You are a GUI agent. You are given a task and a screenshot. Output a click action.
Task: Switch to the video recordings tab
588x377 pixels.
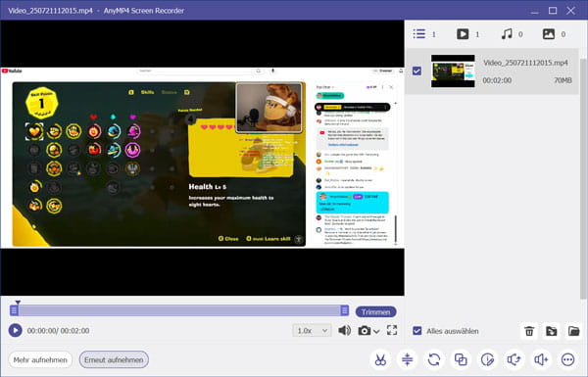click(463, 34)
